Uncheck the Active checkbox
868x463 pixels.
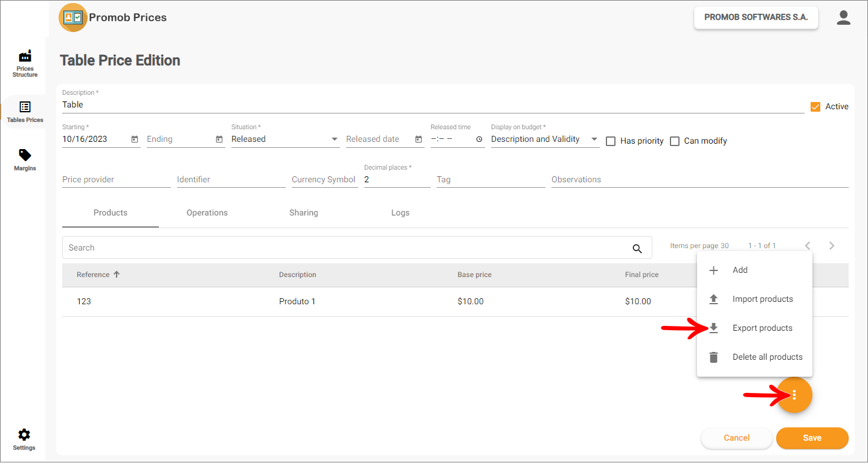(x=815, y=107)
